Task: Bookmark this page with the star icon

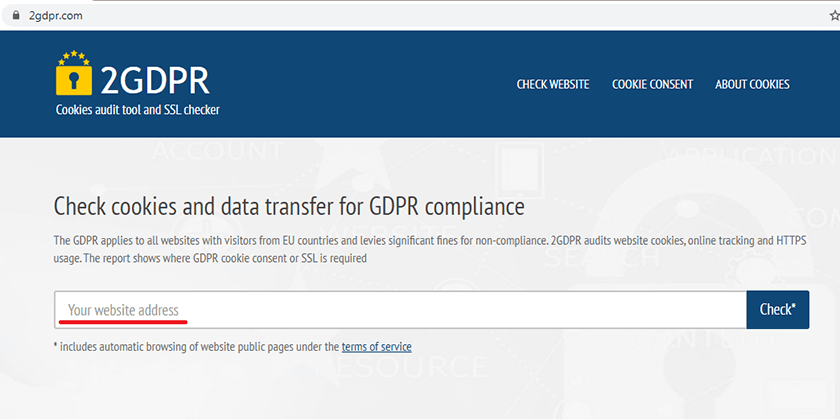Action: click(835, 16)
